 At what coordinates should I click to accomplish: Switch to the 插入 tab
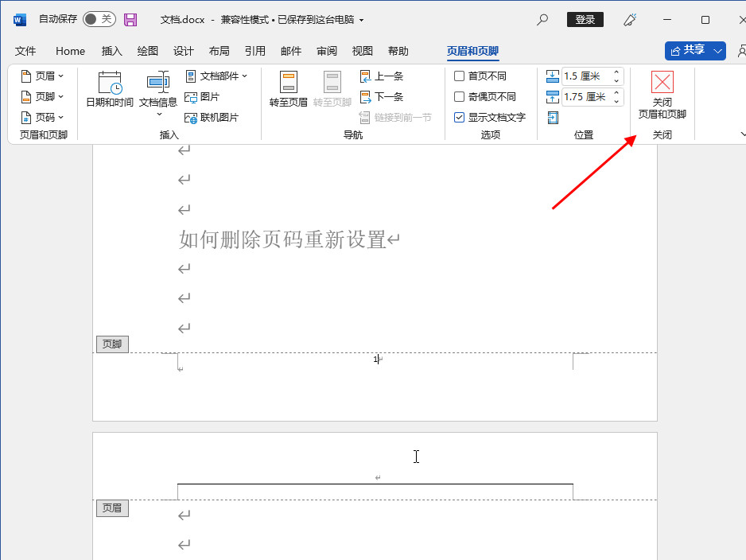point(112,51)
